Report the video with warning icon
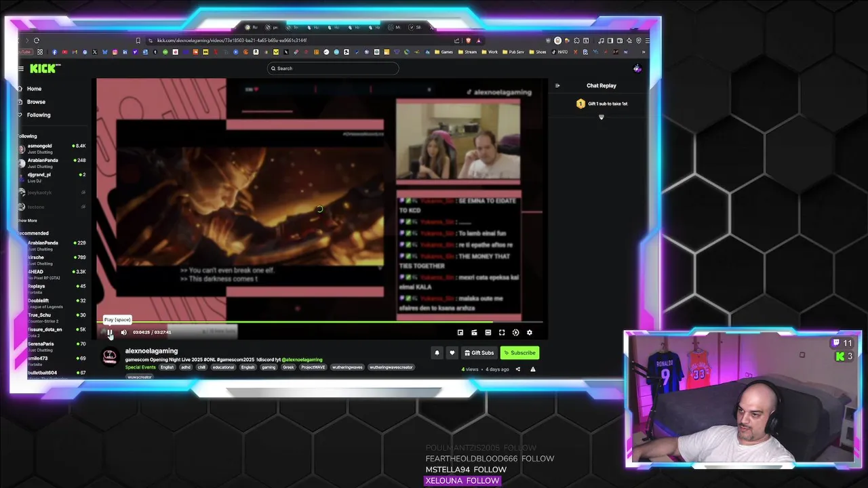This screenshot has width=868, height=488. coord(532,369)
